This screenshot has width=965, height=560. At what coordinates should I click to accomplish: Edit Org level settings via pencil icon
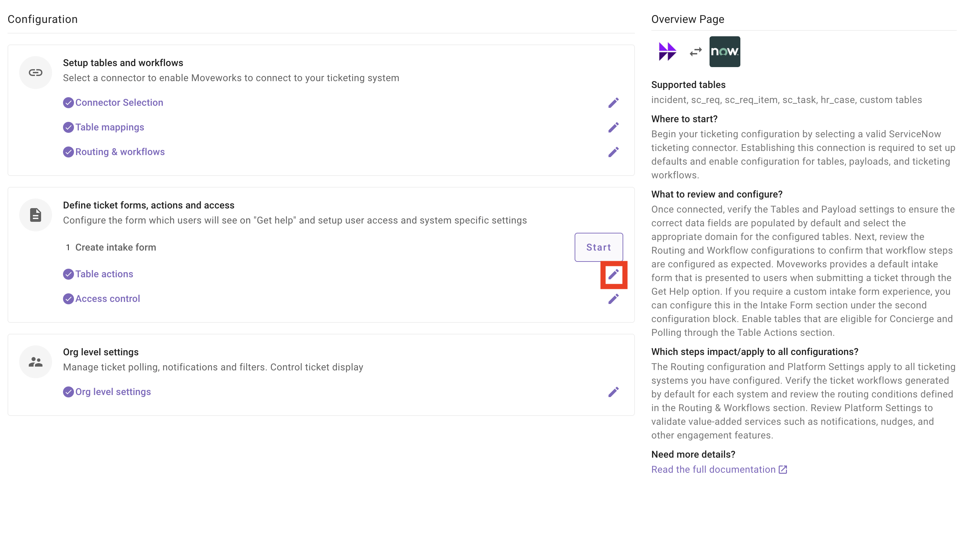click(613, 392)
